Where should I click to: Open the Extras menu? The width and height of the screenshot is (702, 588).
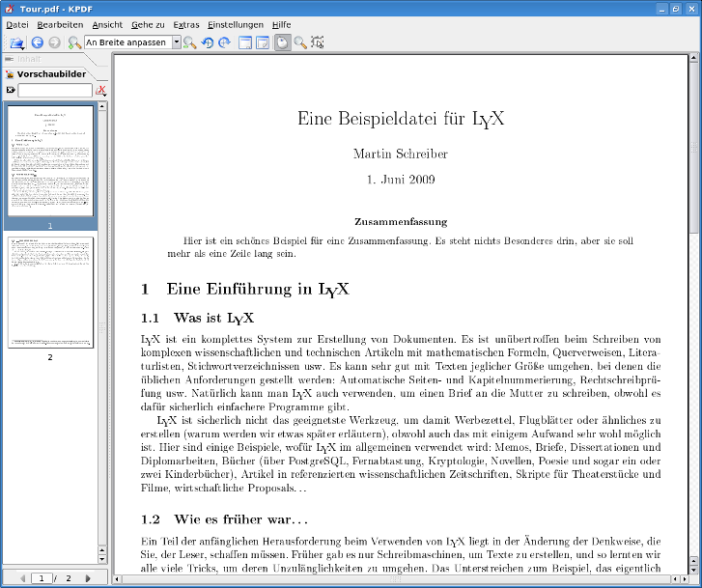coord(185,25)
